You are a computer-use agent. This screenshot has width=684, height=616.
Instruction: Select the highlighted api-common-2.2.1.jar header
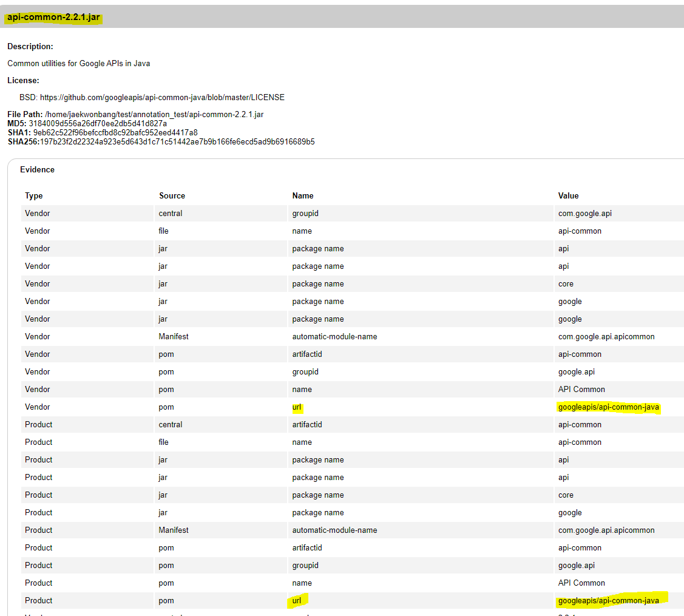click(52, 18)
